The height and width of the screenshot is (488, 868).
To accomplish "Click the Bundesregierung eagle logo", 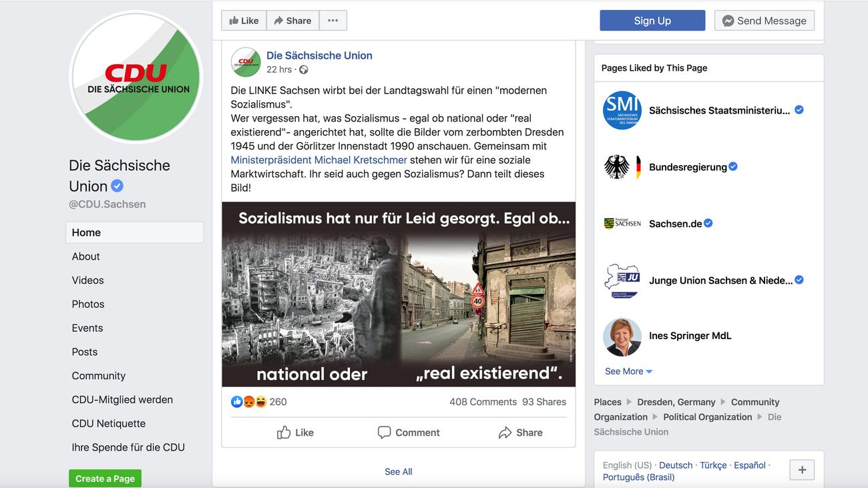I will pos(622,167).
